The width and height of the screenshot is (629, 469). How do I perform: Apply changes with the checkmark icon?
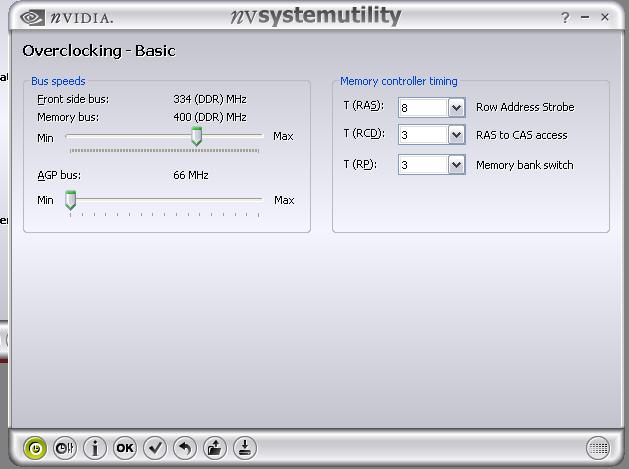[x=155, y=448]
